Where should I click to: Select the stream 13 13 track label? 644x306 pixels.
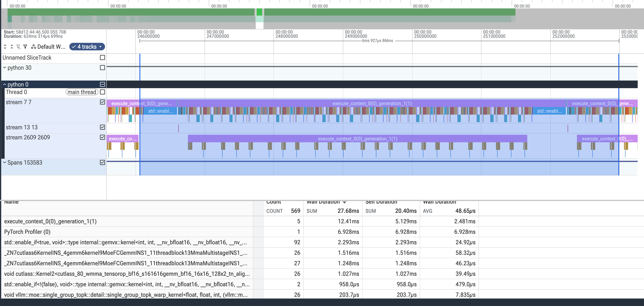tap(22, 127)
